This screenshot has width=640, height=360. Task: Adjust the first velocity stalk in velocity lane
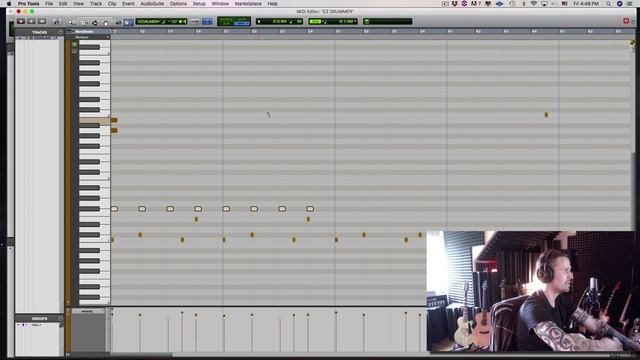coord(112,331)
